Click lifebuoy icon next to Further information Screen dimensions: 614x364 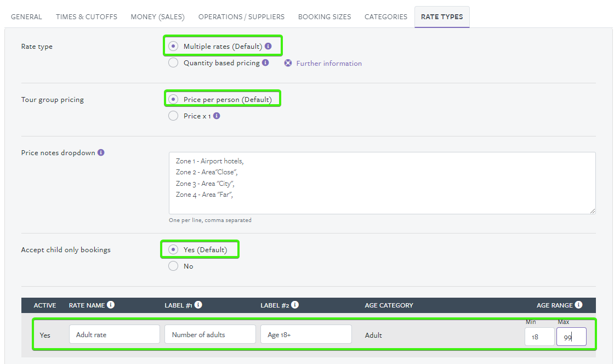(288, 63)
